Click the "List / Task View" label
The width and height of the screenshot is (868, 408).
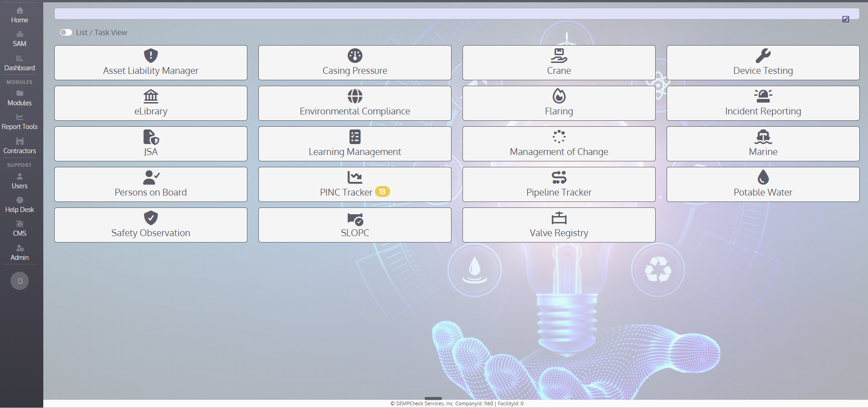pyautogui.click(x=102, y=32)
